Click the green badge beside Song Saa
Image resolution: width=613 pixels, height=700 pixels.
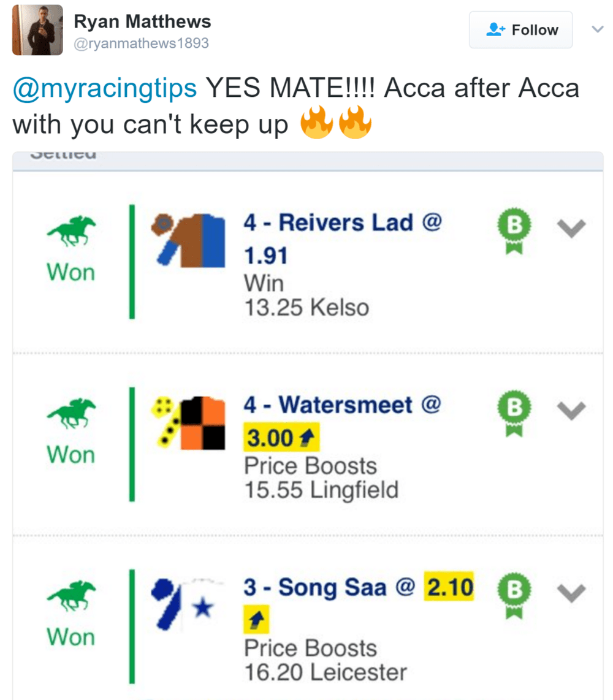click(x=515, y=593)
